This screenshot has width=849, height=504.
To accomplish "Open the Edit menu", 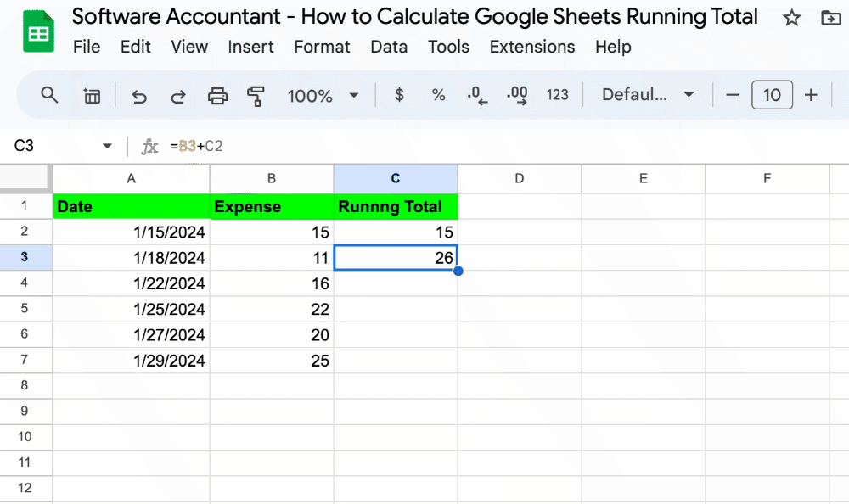I will coord(135,48).
